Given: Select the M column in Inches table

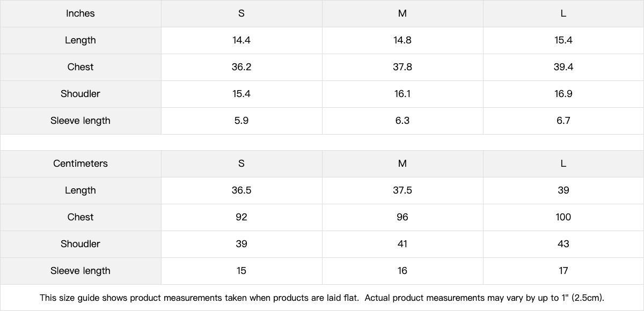Looking at the screenshot, I should tap(402, 13).
